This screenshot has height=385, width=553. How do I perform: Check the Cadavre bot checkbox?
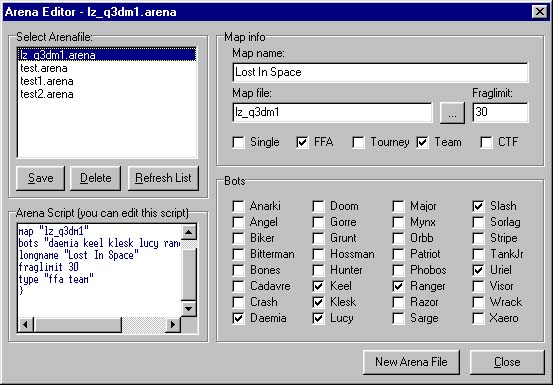tap(238, 286)
